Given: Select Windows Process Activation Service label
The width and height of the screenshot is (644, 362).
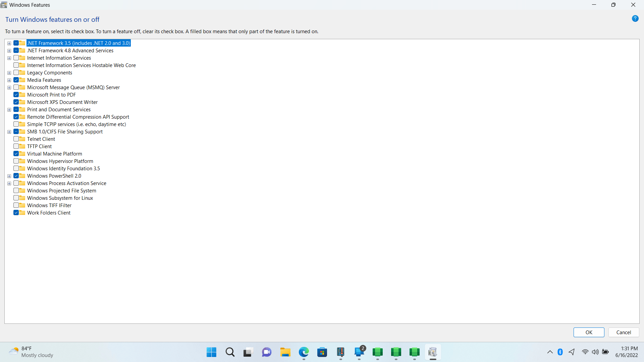Looking at the screenshot, I should [x=66, y=183].
